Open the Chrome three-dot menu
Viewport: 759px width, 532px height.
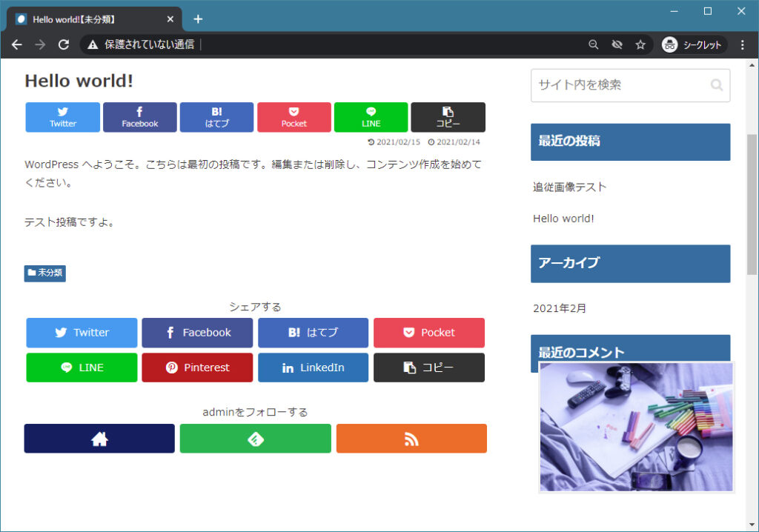point(743,45)
